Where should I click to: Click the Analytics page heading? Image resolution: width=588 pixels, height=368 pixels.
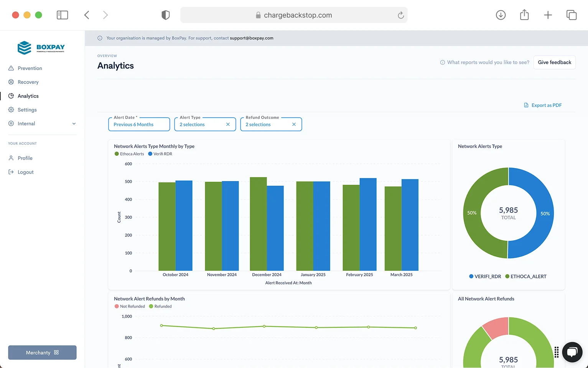(115, 66)
